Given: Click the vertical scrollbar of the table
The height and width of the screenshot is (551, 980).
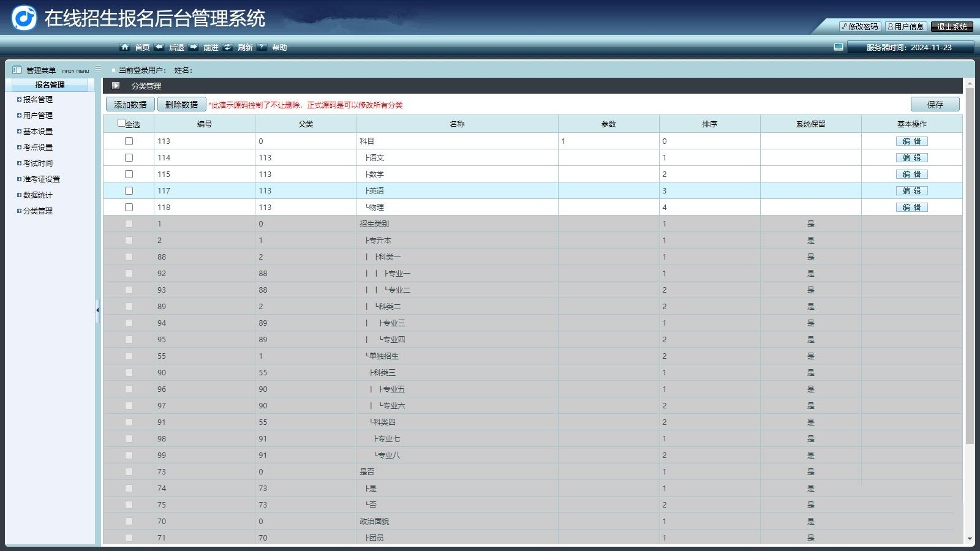Looking at the screenshot, I should pyautogui.click(x=970, y=263).
